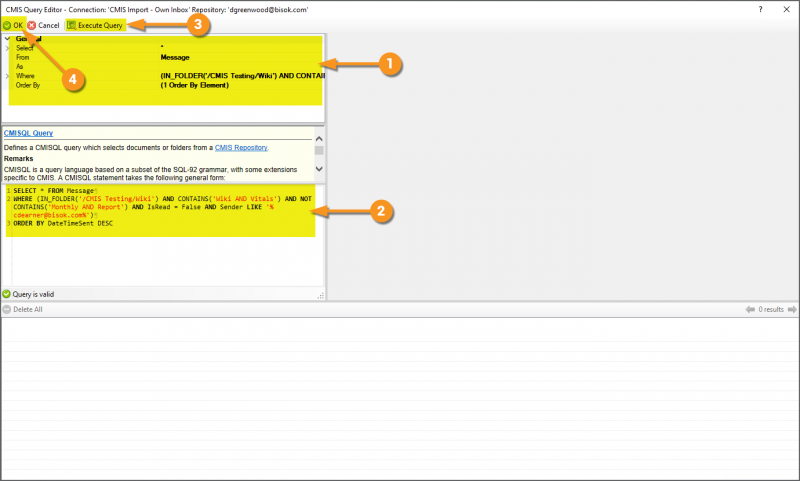The height and width of the screenshot is (481, 800).
Task: Click the Query is valid status text
Action: (x=33, y=294)
